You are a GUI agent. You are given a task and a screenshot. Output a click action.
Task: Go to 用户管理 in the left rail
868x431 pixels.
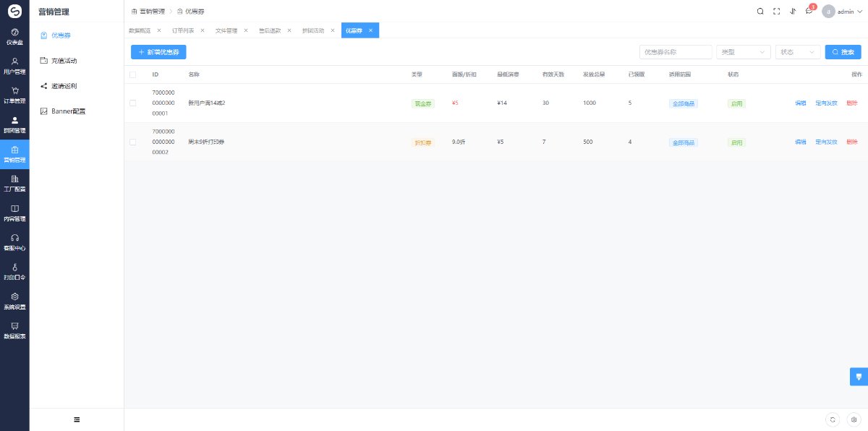14,67
